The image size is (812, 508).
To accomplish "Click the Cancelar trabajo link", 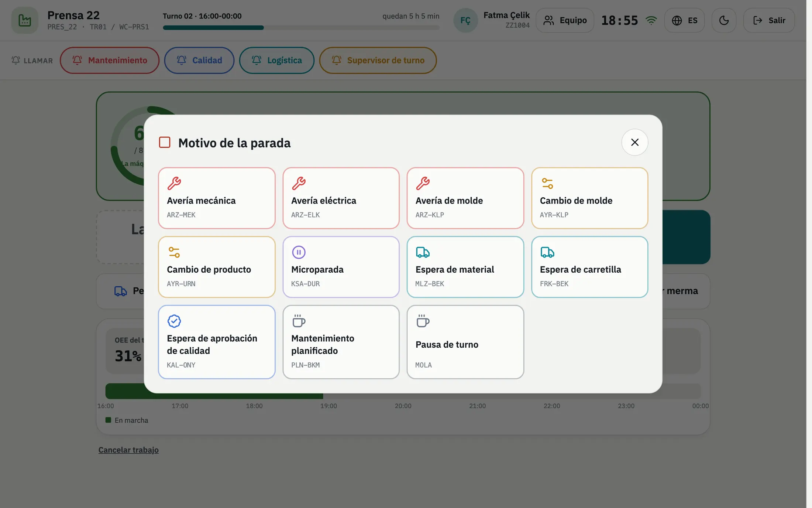I will (x=128, y=450).
